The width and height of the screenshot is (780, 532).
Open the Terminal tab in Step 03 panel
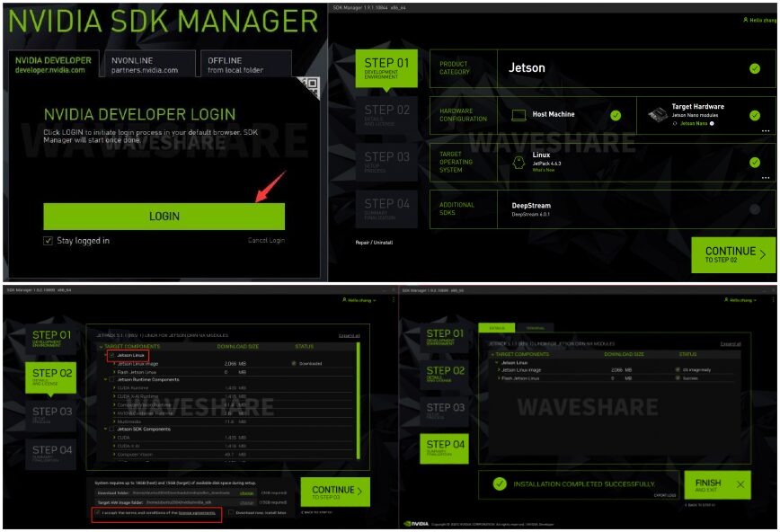tap(536, 327)
